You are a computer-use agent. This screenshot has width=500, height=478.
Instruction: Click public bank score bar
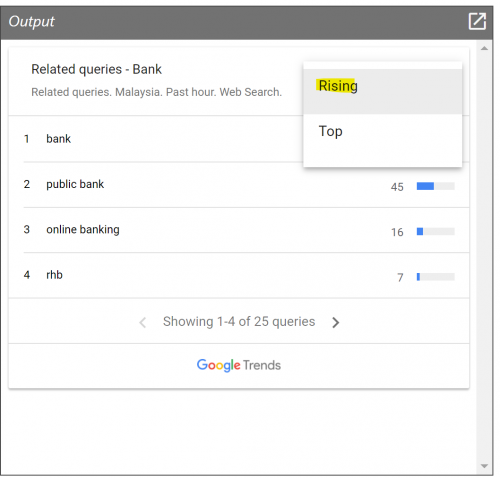click(435, 186)
